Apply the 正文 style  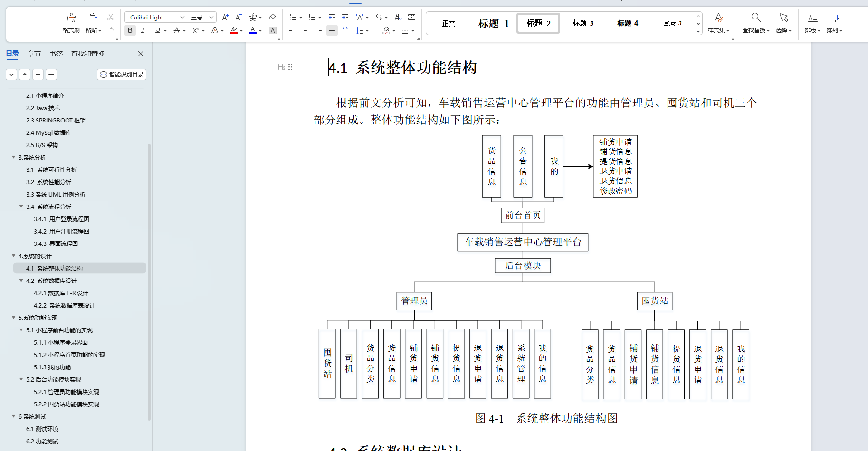[448, 23]
